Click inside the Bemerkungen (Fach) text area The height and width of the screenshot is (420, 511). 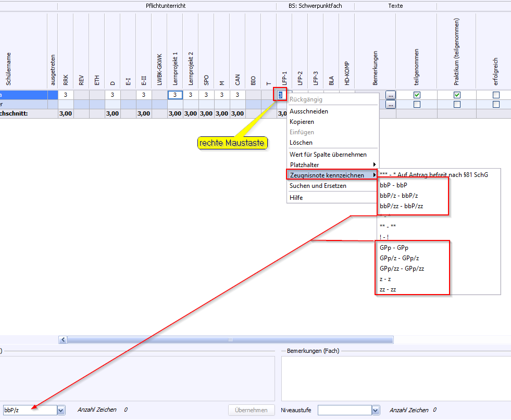[396, 378]
